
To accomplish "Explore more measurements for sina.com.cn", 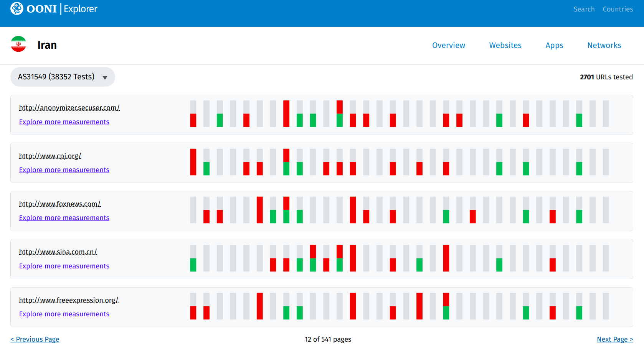I will (64, 266).
